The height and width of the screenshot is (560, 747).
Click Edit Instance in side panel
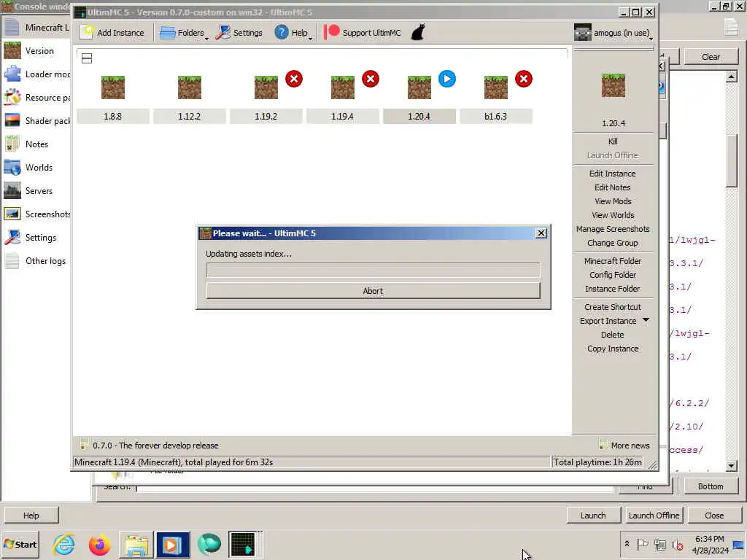[x=613, y=174]
